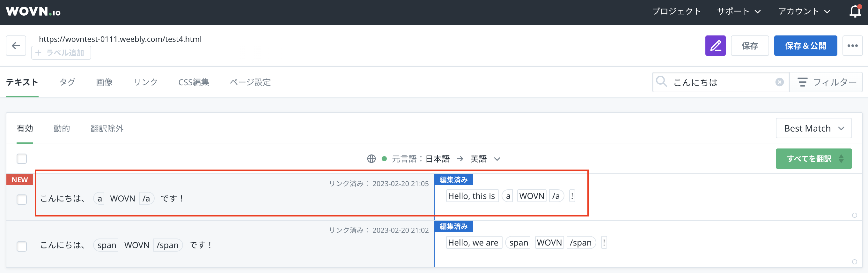Open the three-dot more options menu

[x=852, y=46]
